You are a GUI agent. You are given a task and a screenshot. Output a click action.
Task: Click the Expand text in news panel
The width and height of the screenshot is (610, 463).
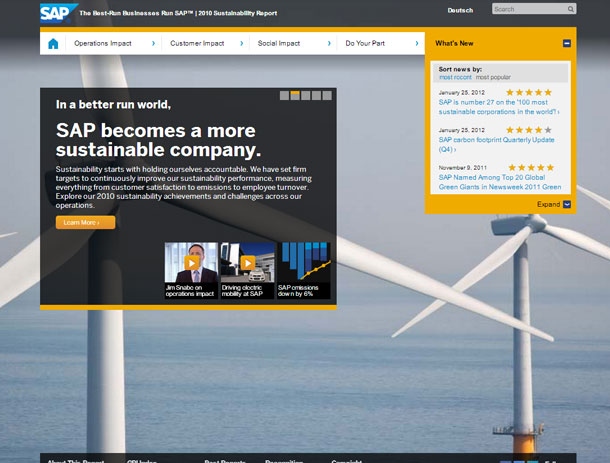pos(549,204)
